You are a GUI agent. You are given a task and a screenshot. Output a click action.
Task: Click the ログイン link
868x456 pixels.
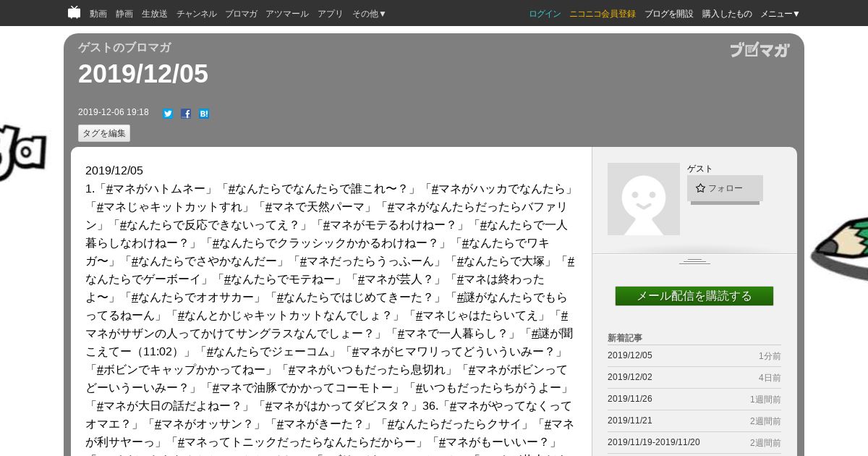(545, 14)
